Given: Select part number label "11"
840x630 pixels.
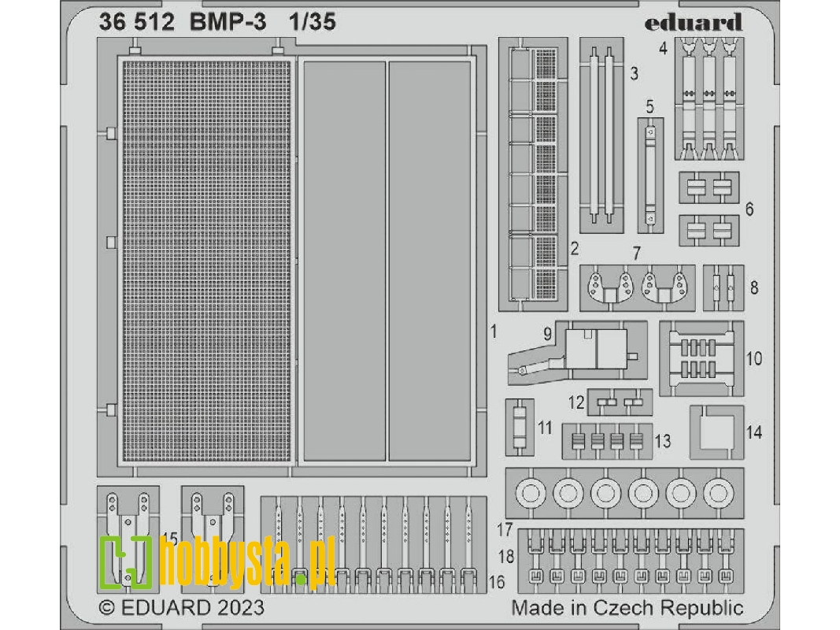Looking at the screenshot, I should pos(545,428).
